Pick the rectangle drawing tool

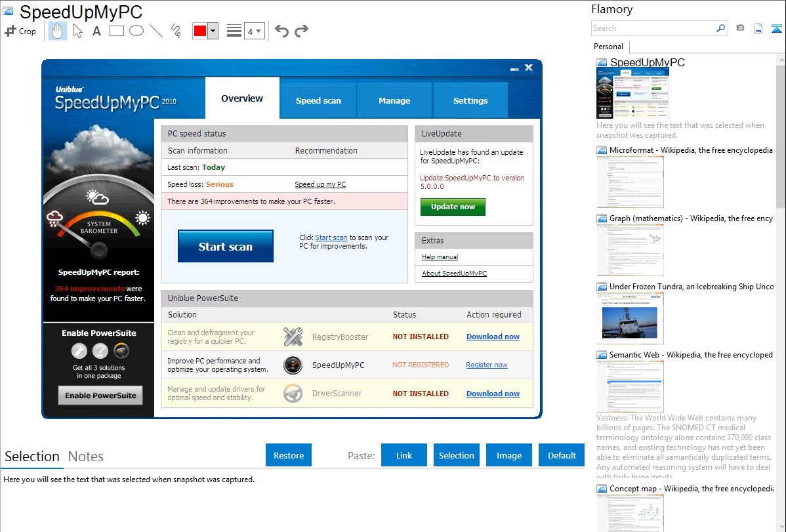[116, 31]
